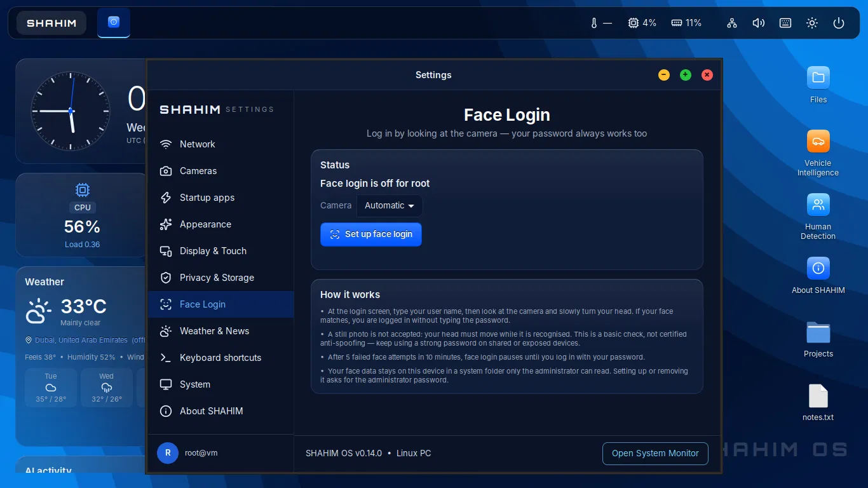Select Cameras in settings sidebar
The width and height of the screenshot is (868, 488).
[221, 171]
